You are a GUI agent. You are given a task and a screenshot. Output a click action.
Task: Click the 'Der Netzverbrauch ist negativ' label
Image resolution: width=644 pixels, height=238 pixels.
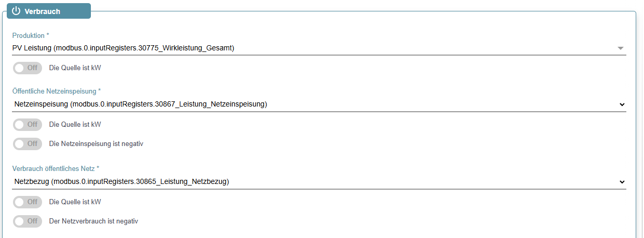[93, 221]
